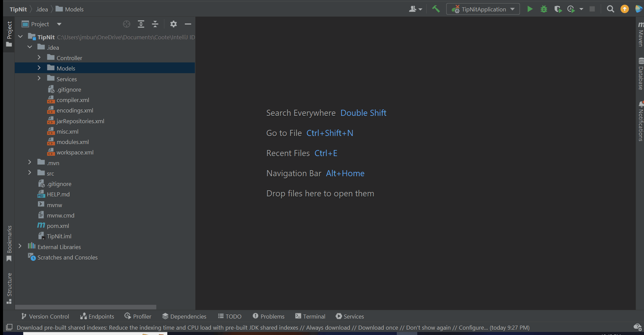Open Search Everywhere magnifier icon

coord(610,9)
